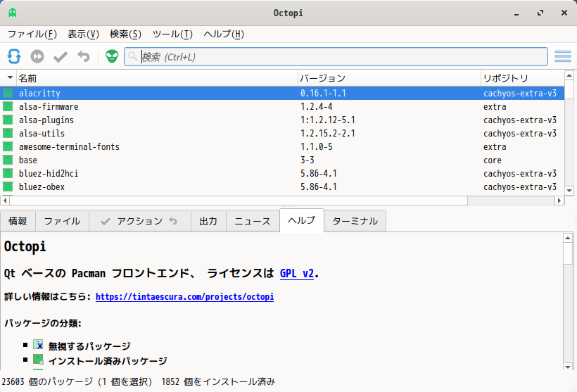Open the ツール(T) menu
The image size is (577, 392).
click(x=172, y=34)
